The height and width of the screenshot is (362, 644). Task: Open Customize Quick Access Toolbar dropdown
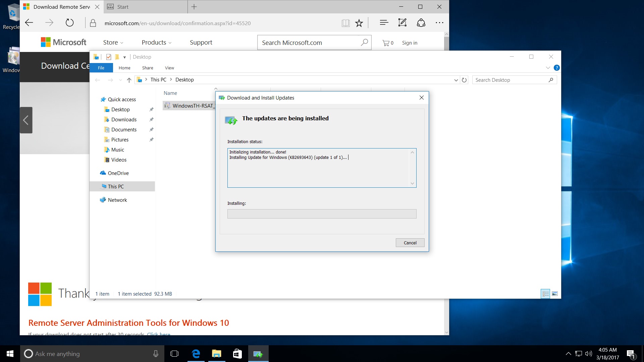click(x=124, y=57)
